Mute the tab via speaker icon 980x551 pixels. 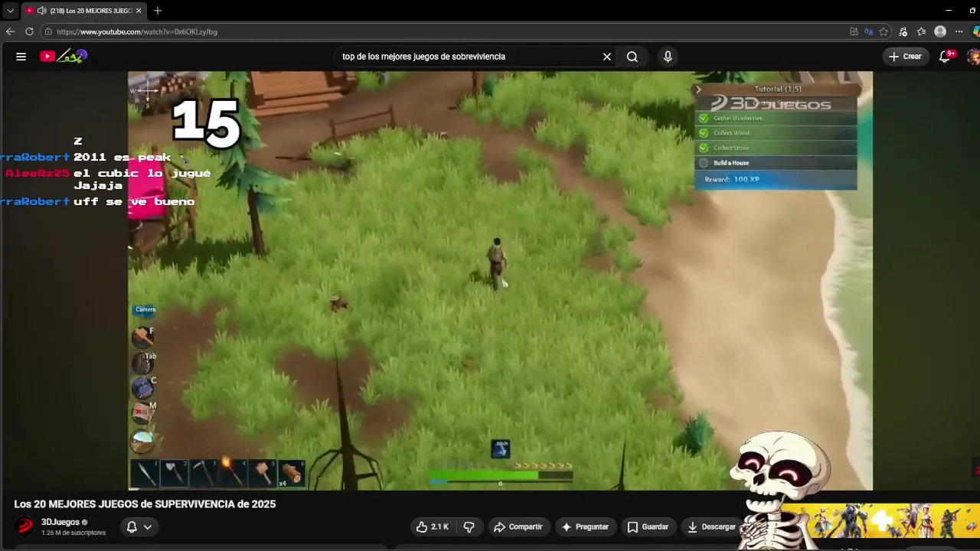click(x=41, y=11)
